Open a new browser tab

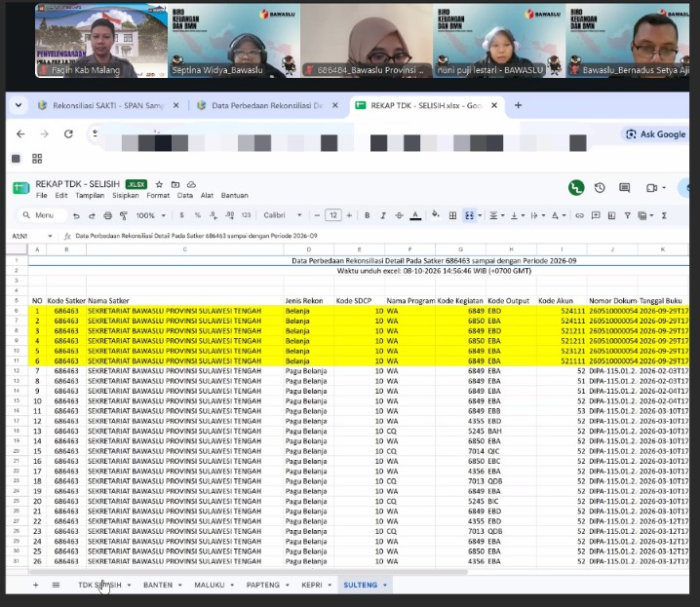518,105
